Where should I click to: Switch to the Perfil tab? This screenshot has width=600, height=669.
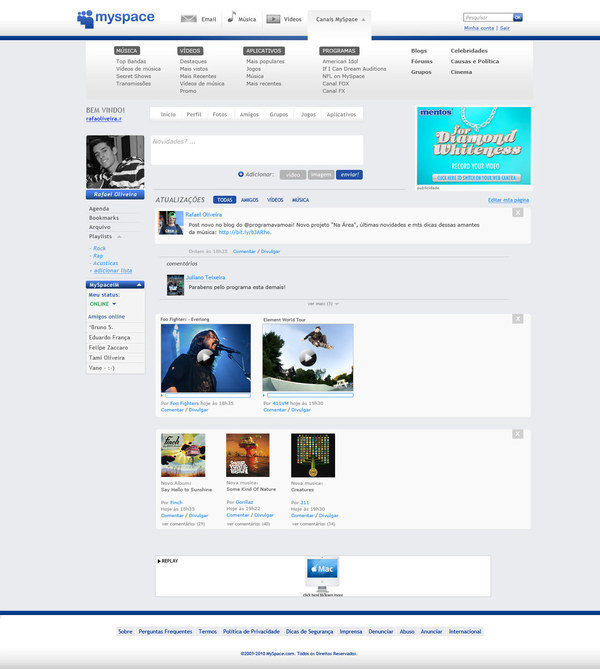pos(194,114)
